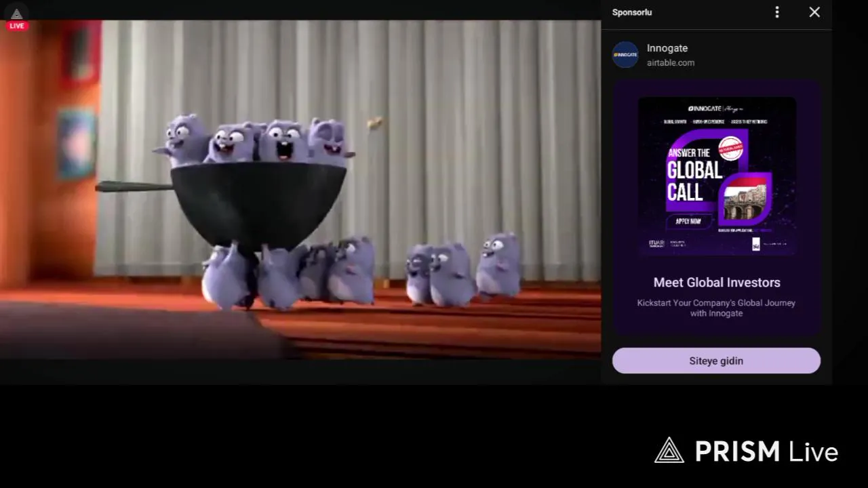This screenshot has height=488, width=868.
Task: Click the Answer the Global Call banner
Action: pyautogui.click(x=717, y=176)
